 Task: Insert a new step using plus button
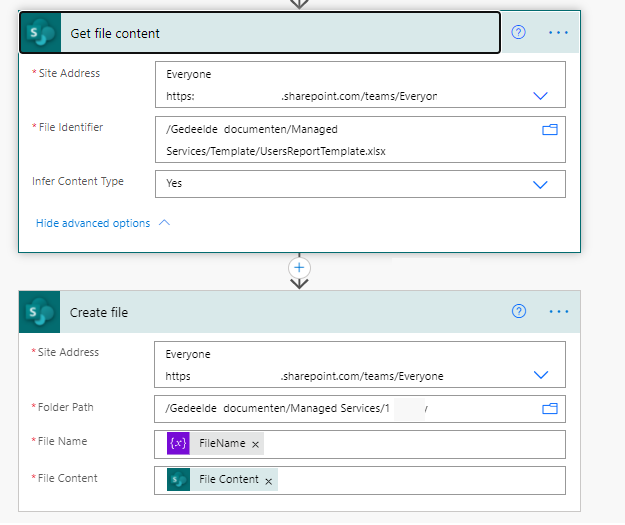tap(299, 267)
